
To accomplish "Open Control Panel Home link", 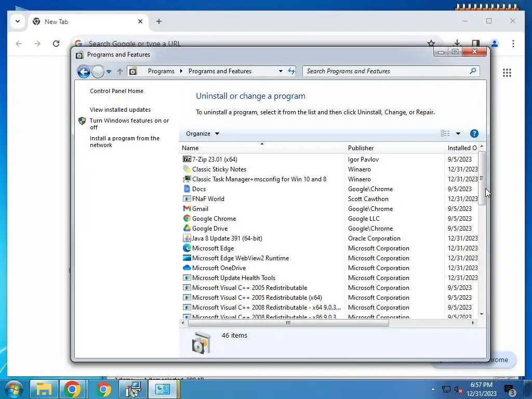I will 116,91.
